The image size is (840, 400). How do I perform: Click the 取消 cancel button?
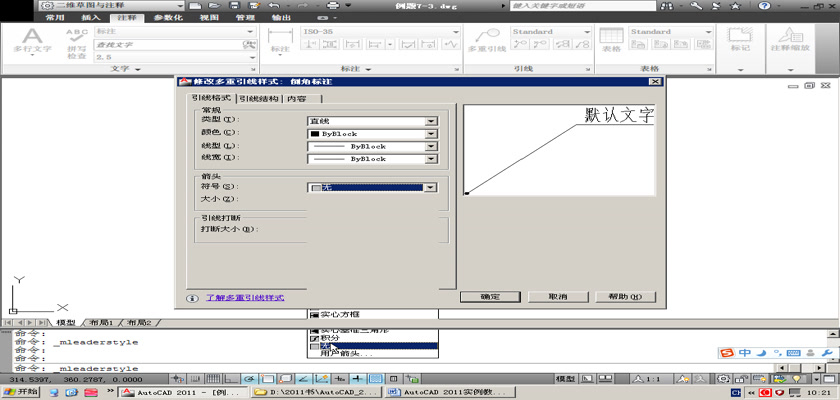pos(558,296)
